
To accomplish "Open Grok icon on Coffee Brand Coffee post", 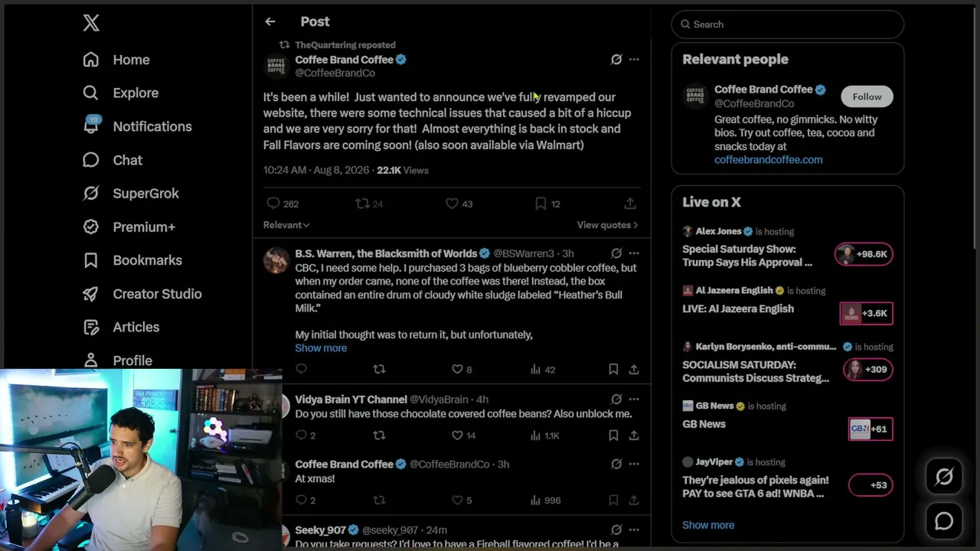I will [x=616, y=59].
